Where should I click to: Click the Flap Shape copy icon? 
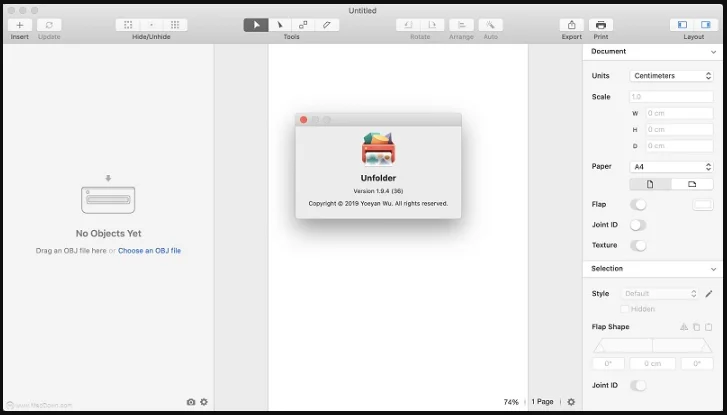pyautogui.click(x=696, y=327)
